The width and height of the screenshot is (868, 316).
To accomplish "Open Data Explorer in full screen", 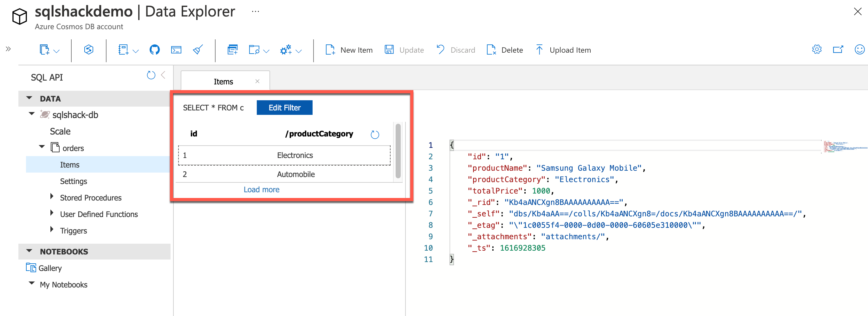I will (x=838, y=49).
